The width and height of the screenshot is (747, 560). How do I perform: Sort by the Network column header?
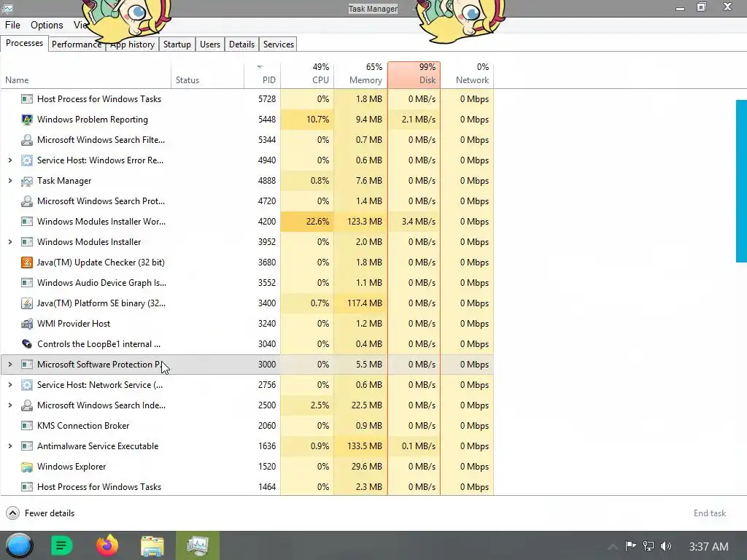click(468, 75)
